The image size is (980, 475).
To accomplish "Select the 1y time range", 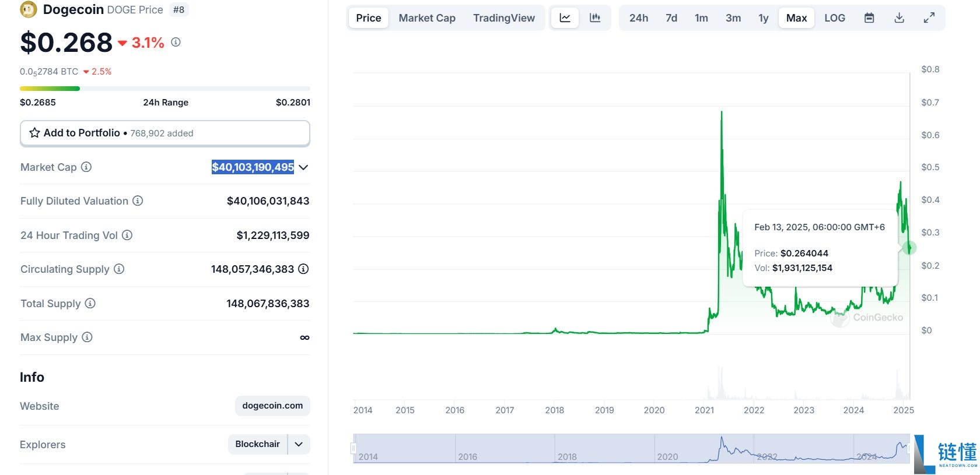I will (x=764, y=18).
